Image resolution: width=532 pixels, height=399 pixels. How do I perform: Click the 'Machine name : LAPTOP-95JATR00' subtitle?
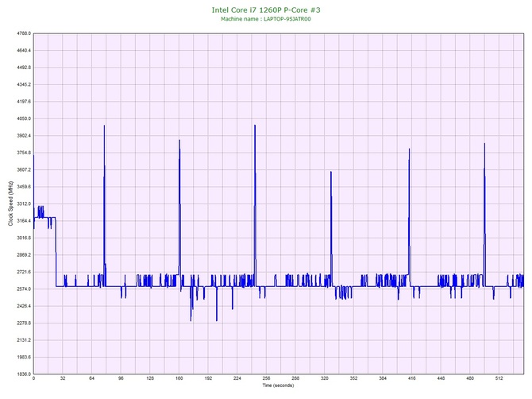tap(266, 19)
